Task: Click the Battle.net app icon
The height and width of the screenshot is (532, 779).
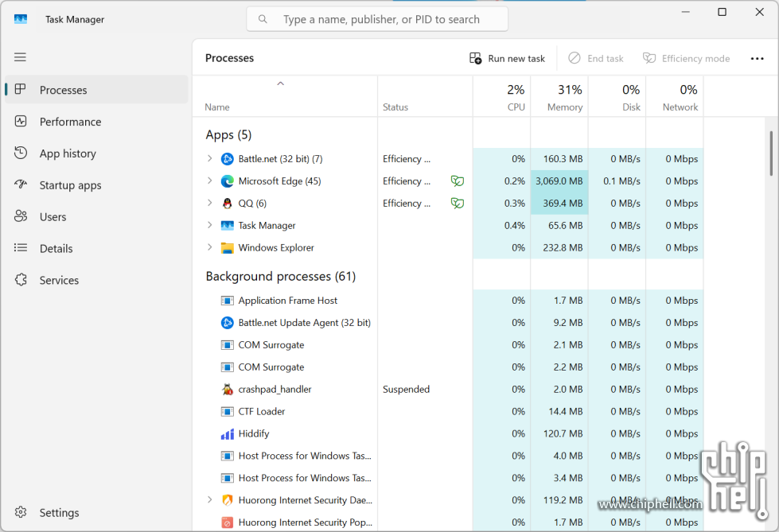Action: 227,159
